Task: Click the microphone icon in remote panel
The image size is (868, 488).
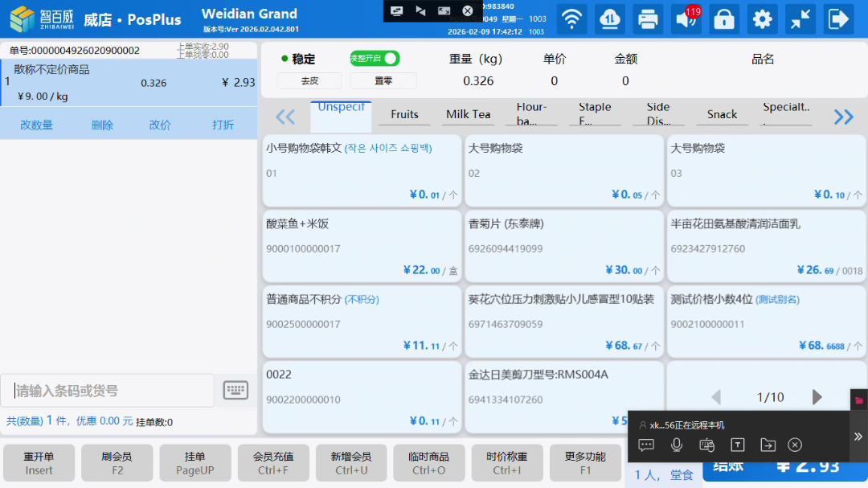Action: click(x=677, y=445)
